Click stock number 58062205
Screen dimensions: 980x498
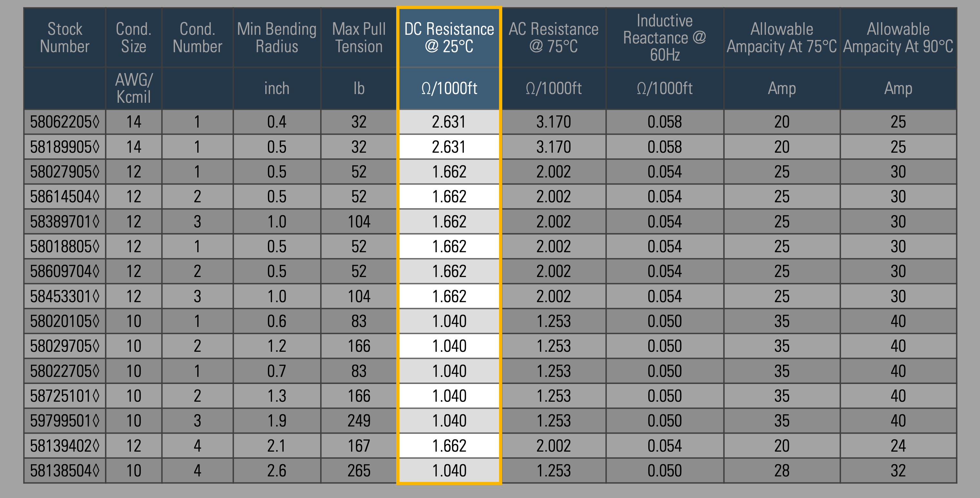click(x=65, y=122)
